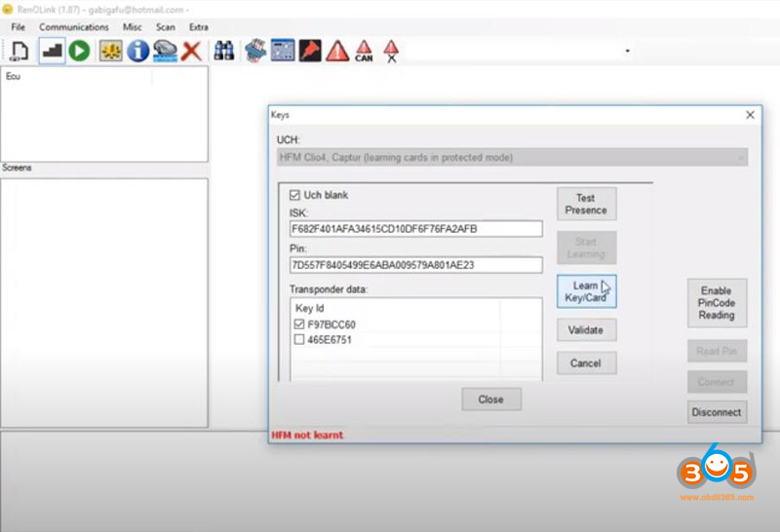
Task: Expand the UCH dropdown list
Action: 740,157
